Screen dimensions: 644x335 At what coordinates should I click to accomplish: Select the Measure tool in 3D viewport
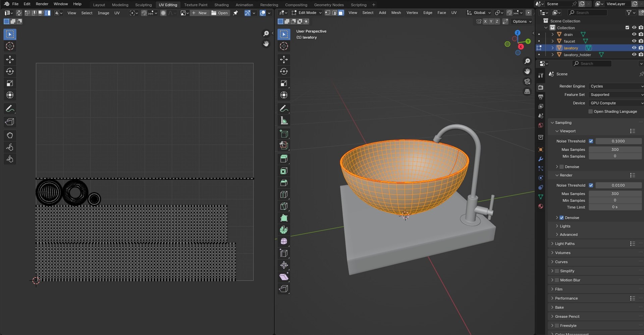(x=284, y=121)
